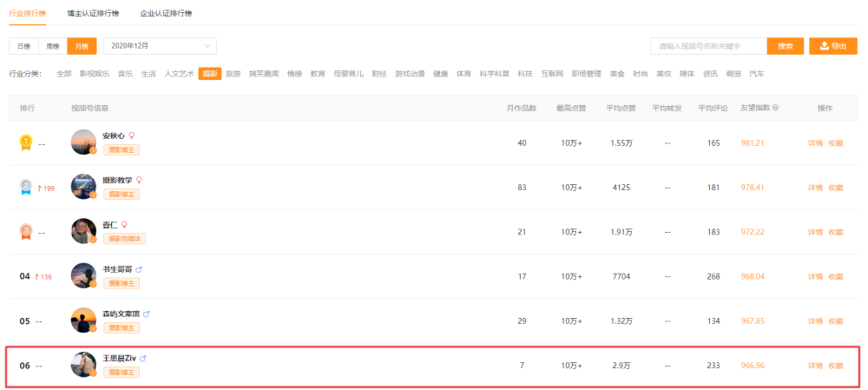Viewport: 868px width, 390px height.
Task: Select the 月榜 monthly ranking
Action: (82, 46)
